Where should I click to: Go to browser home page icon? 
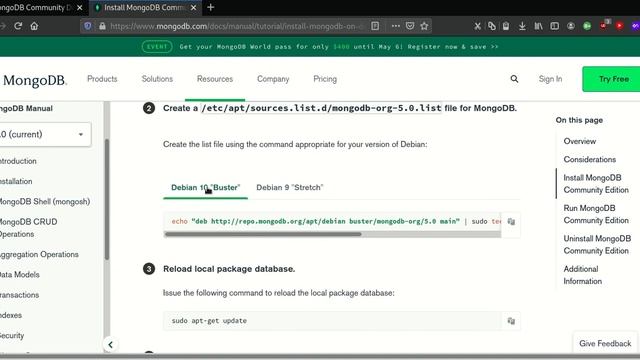[x=34, y=26]
